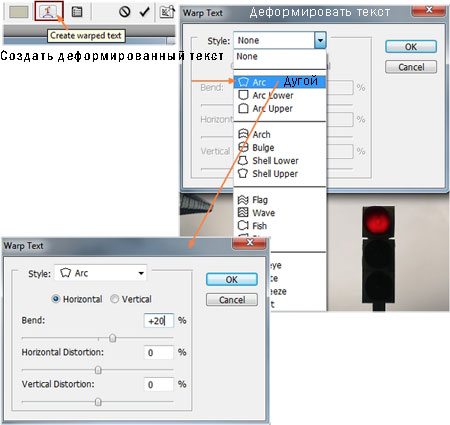The height and width of the screenshot is (425, 450).
Task: Click the Horizontal Distortion value field
Action: click(x=159, y=352)
